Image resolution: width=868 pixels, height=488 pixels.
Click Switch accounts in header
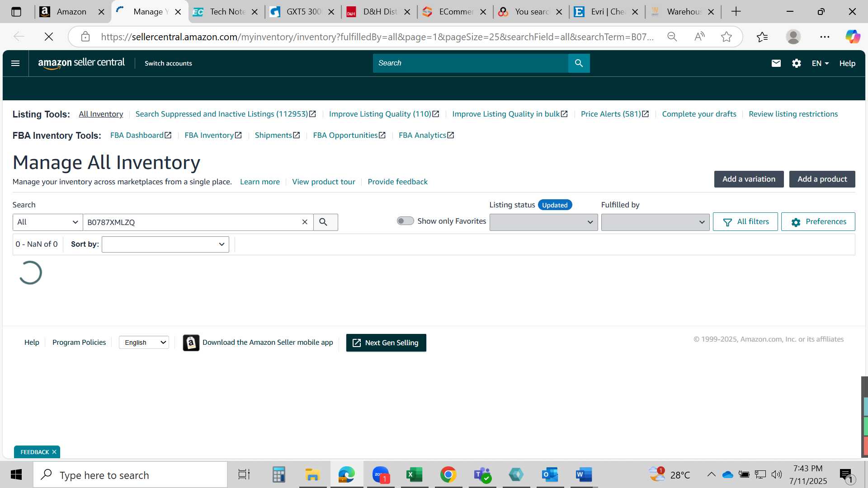coord(168,63)
